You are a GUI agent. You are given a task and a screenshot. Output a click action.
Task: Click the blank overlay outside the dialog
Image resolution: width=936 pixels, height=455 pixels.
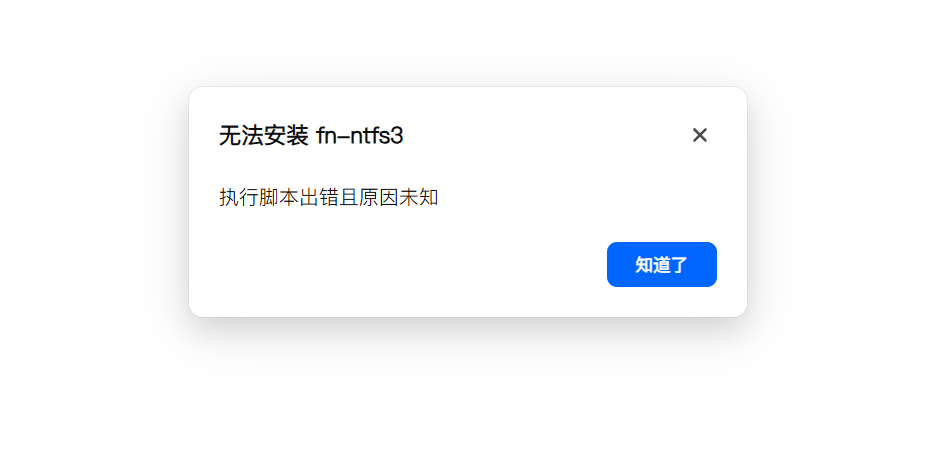tap(90, 227)
